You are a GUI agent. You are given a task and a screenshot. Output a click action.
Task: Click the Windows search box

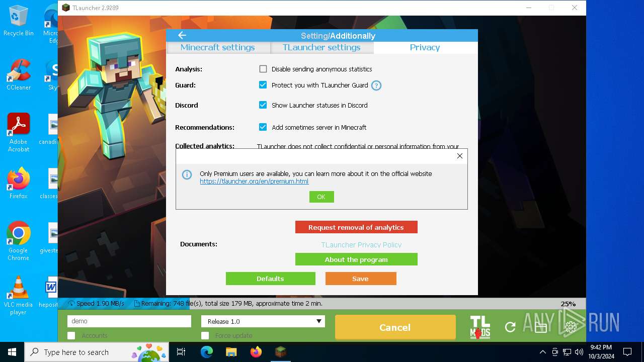coord(96,352)
